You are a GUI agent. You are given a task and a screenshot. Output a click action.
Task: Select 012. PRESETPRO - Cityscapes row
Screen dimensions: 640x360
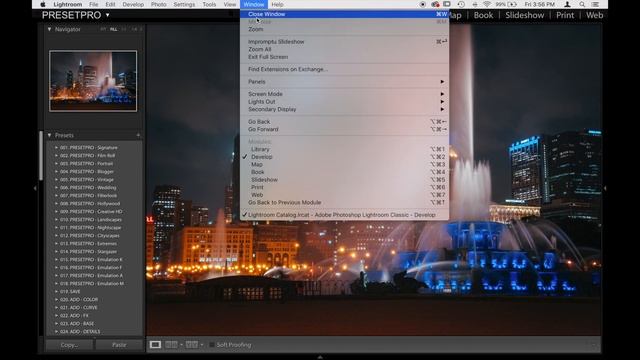(94, 236)
